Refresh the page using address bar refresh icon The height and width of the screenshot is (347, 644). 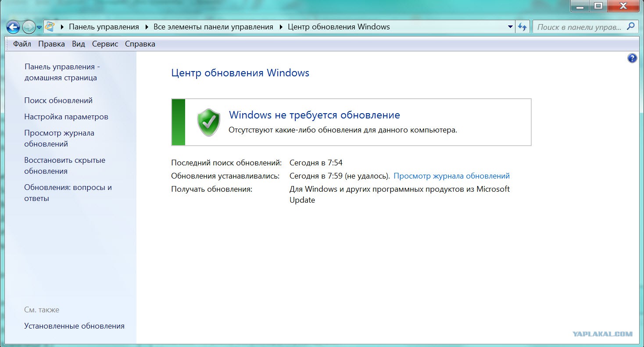coord(522,27)
